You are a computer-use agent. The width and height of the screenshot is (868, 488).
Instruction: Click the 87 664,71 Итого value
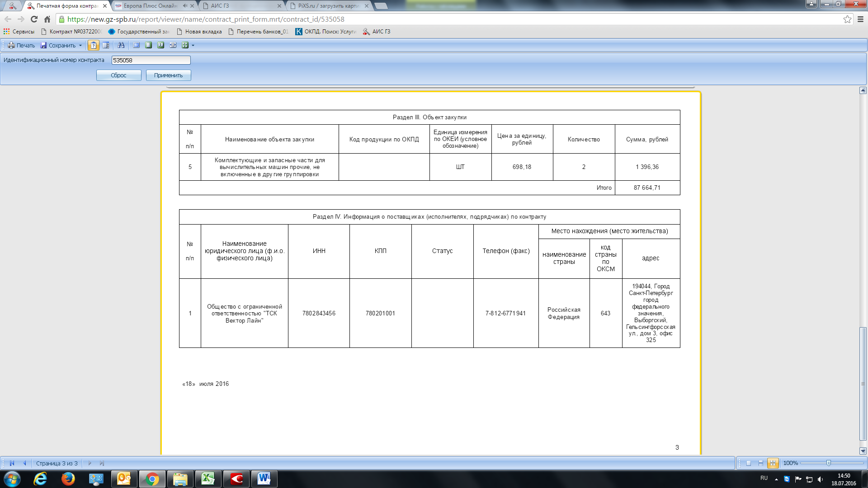(x=647, y=188)
